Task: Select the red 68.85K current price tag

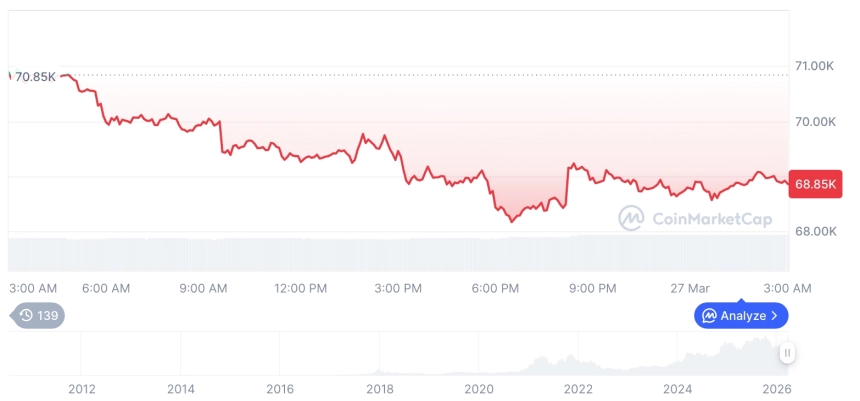Action: (815, 184)
